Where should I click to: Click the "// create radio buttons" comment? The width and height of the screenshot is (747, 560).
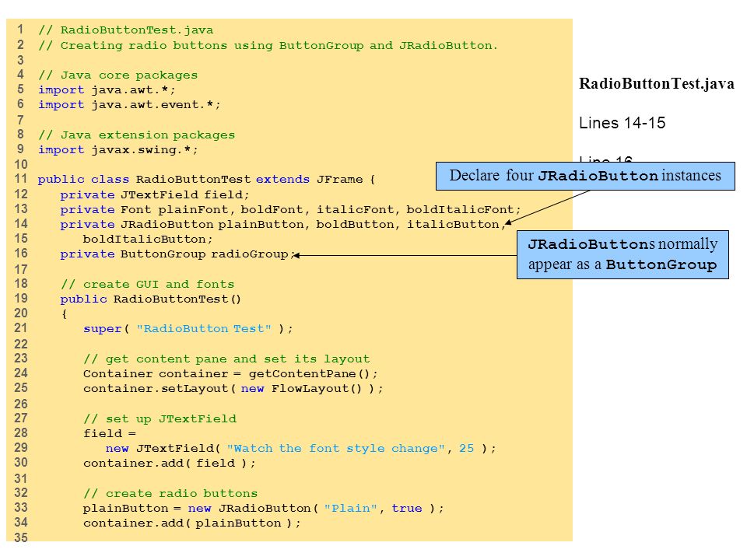(170, 493)
